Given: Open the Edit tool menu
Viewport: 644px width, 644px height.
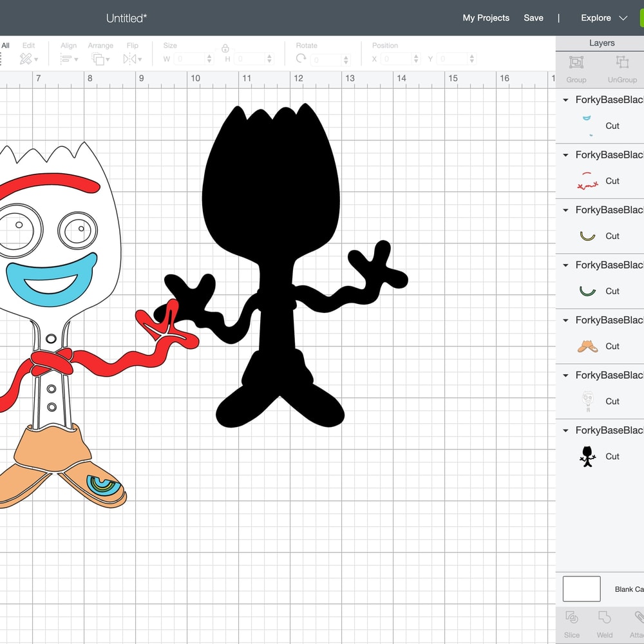Looking at the screenshot, I should click(28, 59).
